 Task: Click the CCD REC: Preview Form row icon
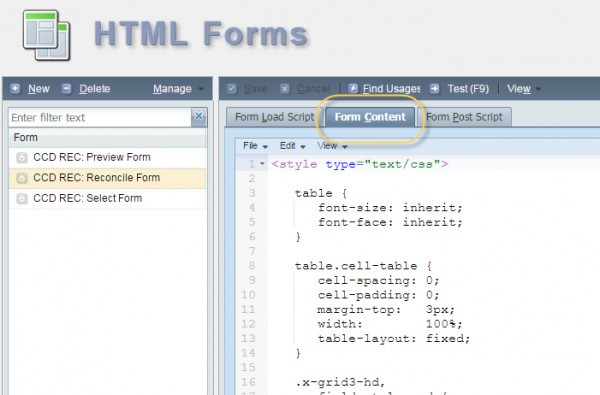(22, 157)
